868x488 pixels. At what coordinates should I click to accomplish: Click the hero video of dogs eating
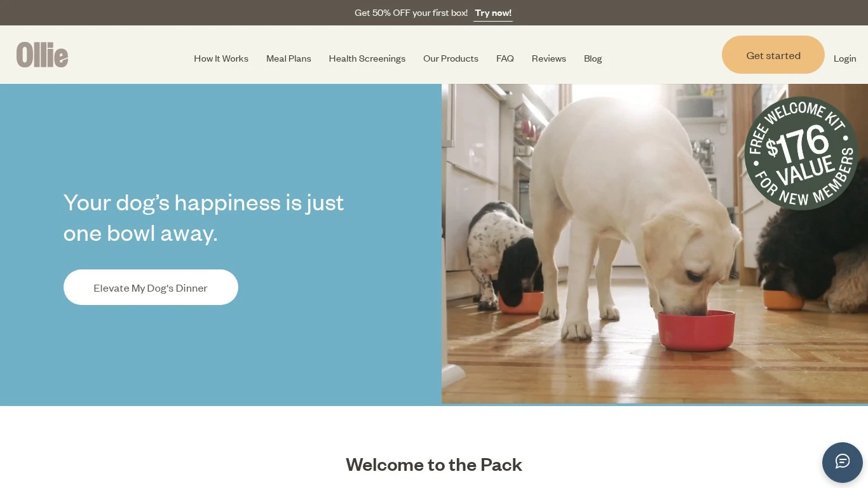(x=654, y=244)
